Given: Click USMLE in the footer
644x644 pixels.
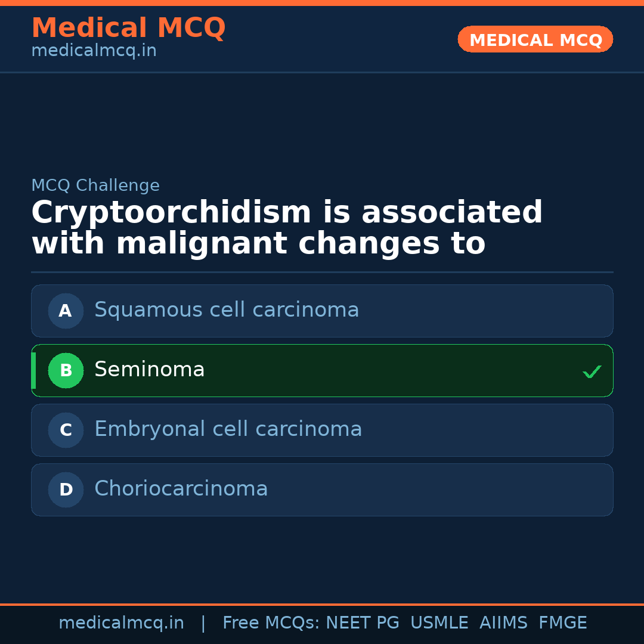Looking at the screenshot, I should tap(439, 623).
